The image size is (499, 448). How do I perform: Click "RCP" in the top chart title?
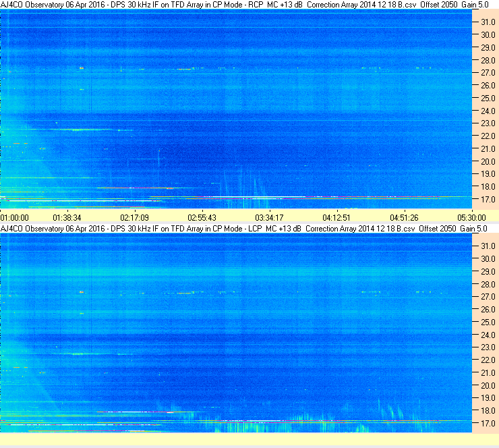[x=256, y=5]
